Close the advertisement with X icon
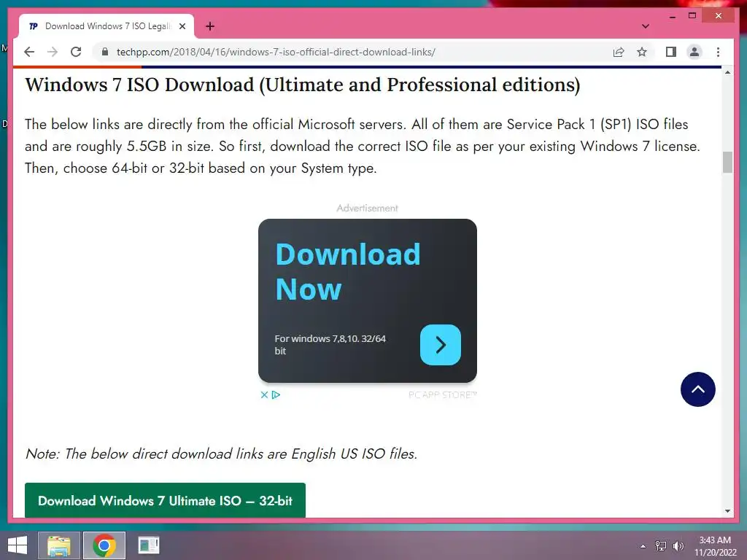This screenshot has height=560, width=747. pos(264,394)
